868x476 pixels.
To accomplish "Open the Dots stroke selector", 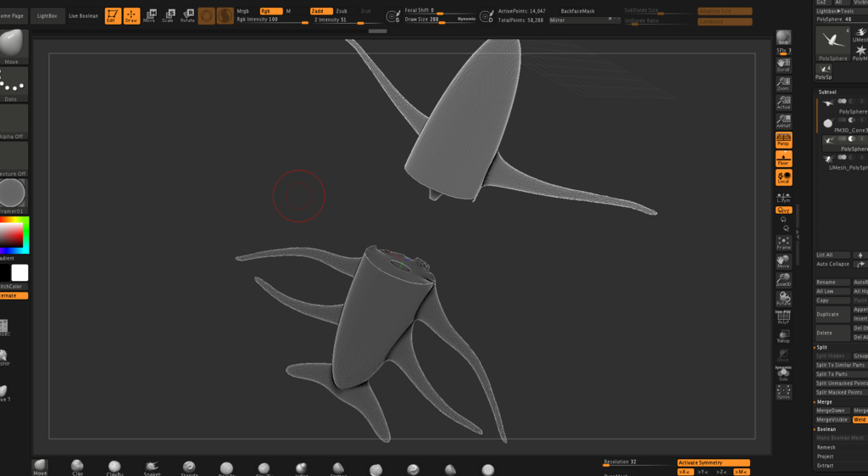I will pos(13,85).
